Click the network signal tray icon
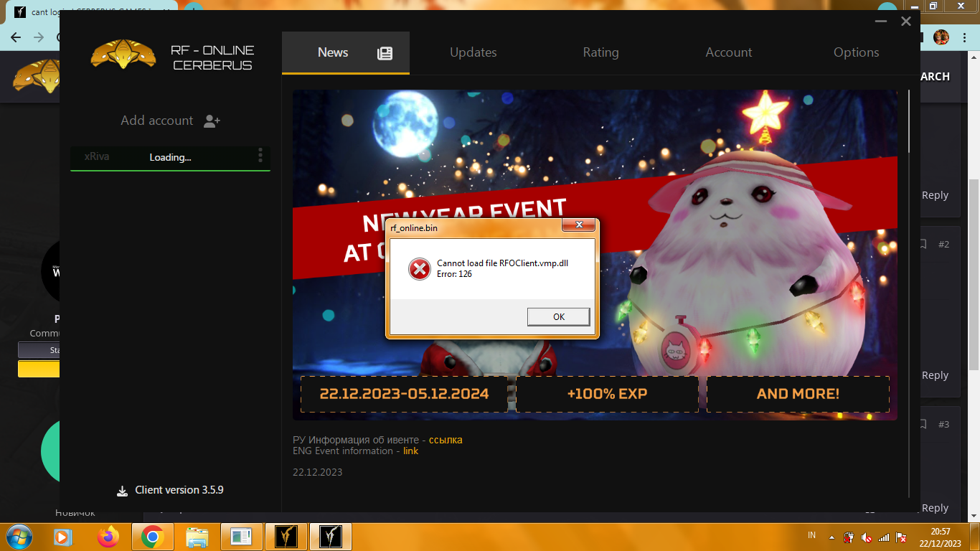Viewport: 980px width, 551px height. coord(884,537)
